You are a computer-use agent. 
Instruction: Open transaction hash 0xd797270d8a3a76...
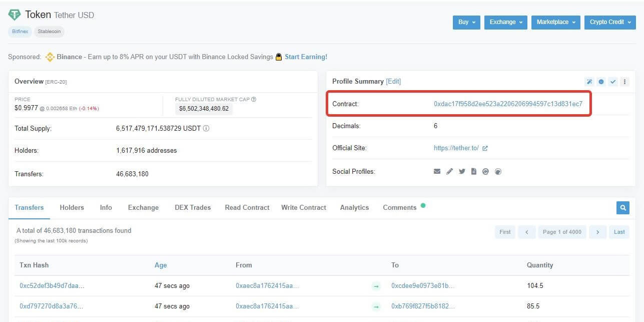click(52, 306)
